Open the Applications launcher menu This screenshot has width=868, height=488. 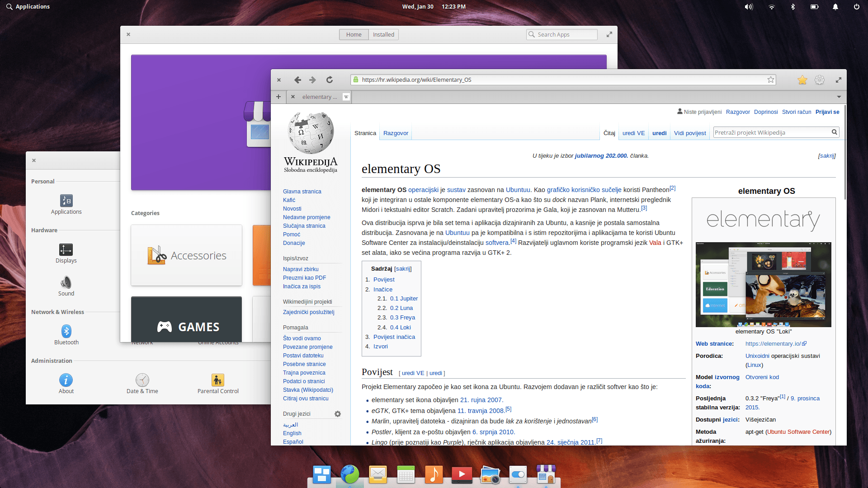point(28,7)
